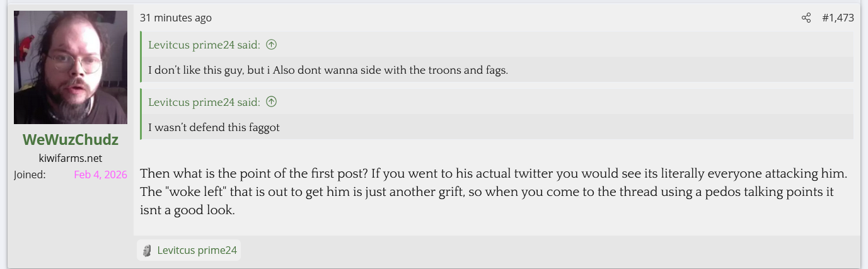Click the "woke left" phrase in the reply

pos(194,192)
